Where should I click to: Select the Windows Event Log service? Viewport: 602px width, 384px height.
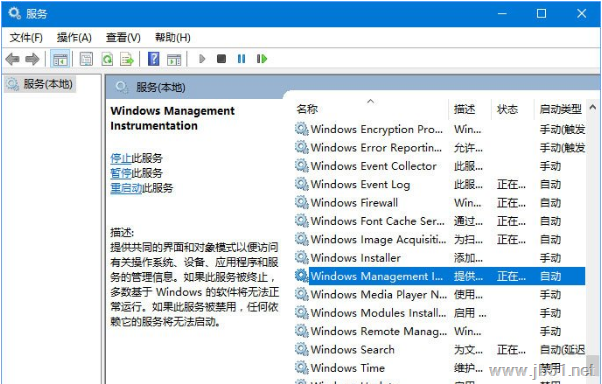pos(440,184)
